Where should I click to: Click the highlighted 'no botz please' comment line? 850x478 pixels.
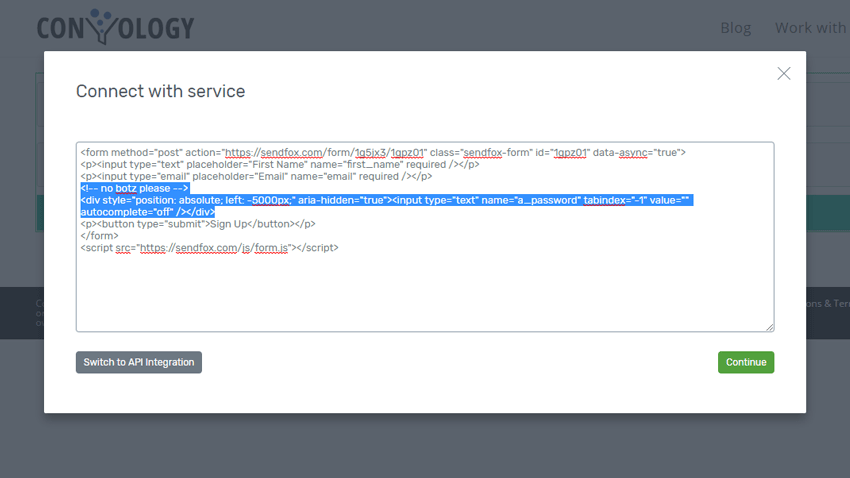(x=134, y=188)
